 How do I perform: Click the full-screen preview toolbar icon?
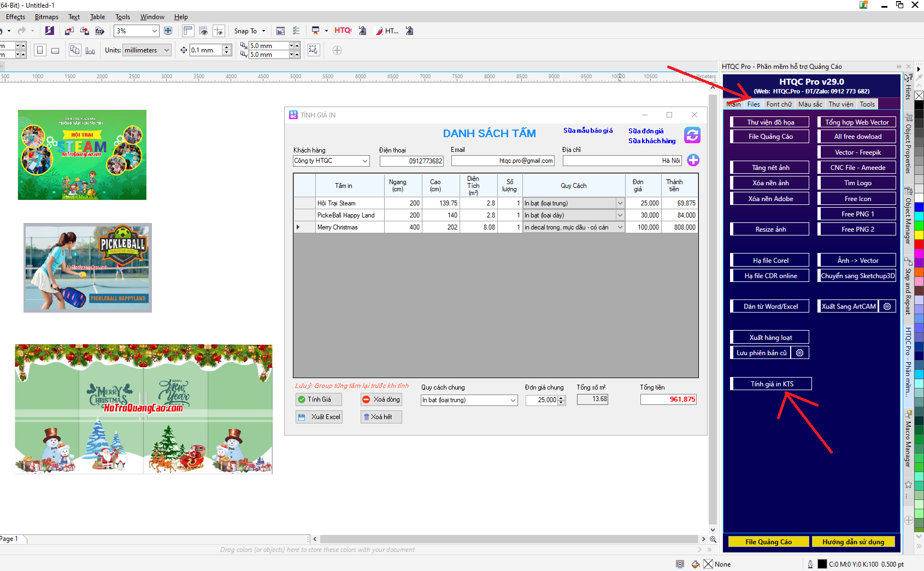click(x=168, y=31)
